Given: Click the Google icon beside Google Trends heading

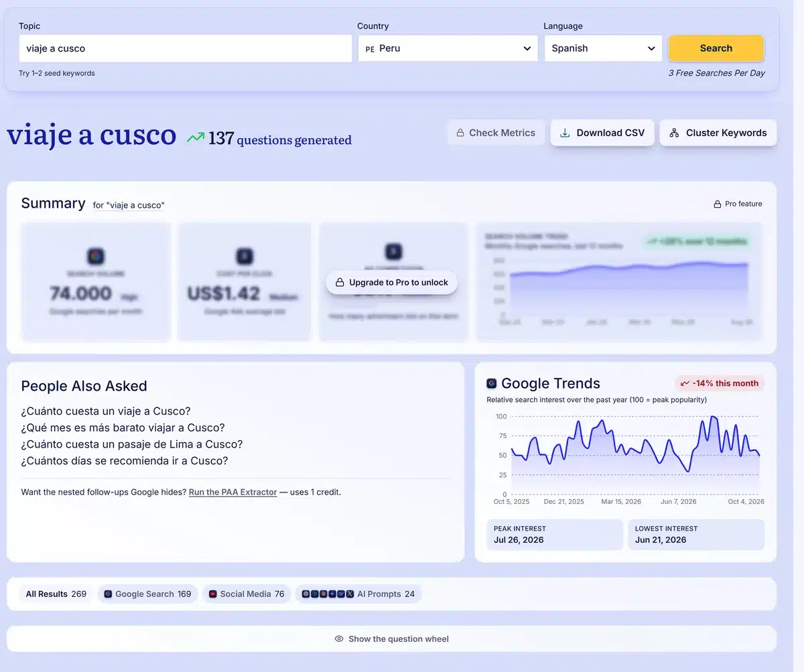Looking at the screenshot, I should click(492, 383).
